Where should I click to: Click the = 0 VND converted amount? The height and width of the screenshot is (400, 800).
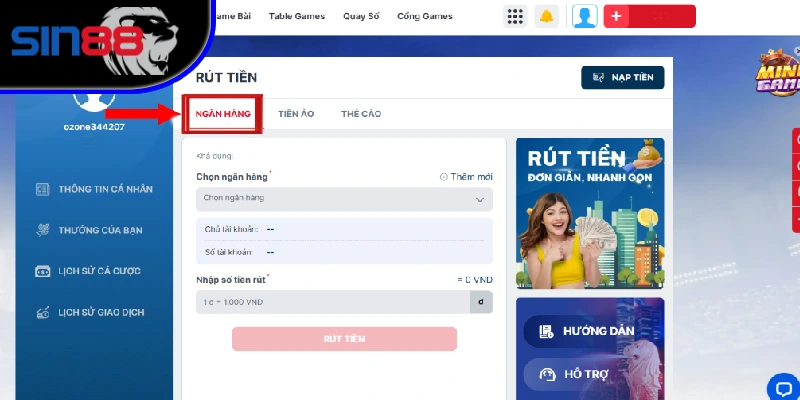(475, 280)
